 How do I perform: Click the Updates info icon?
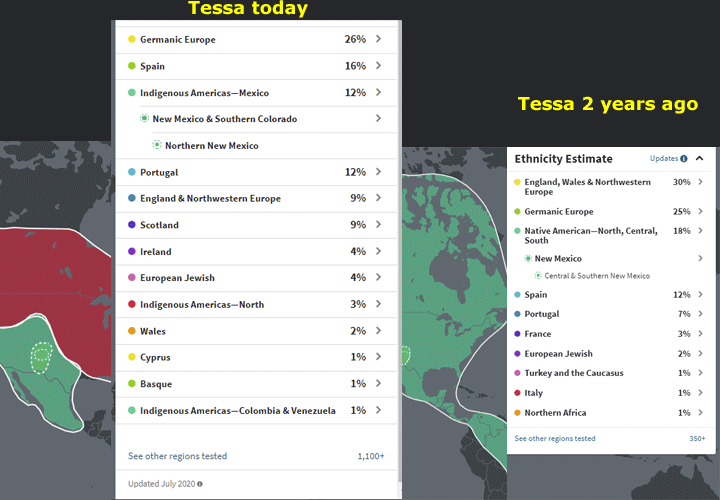[684, 158]
